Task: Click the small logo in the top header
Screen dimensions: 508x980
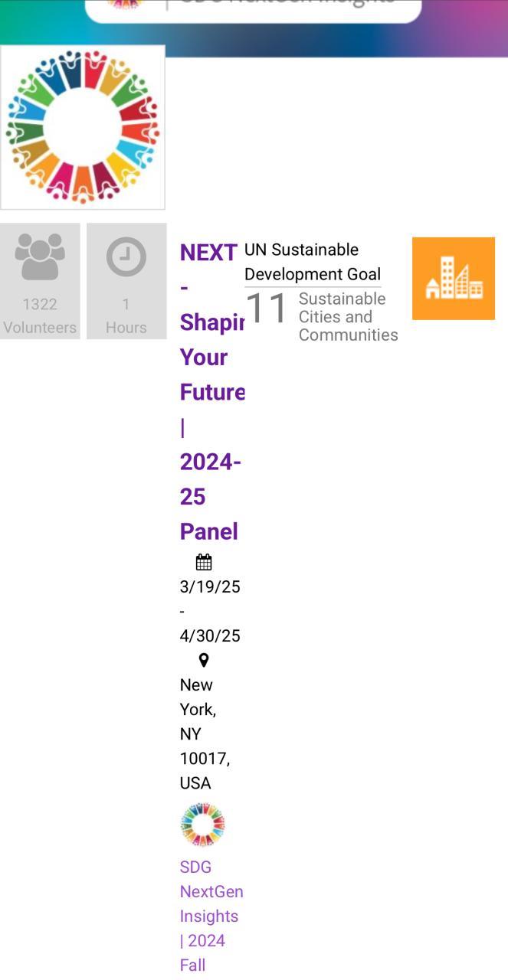Action: [125, 5]
